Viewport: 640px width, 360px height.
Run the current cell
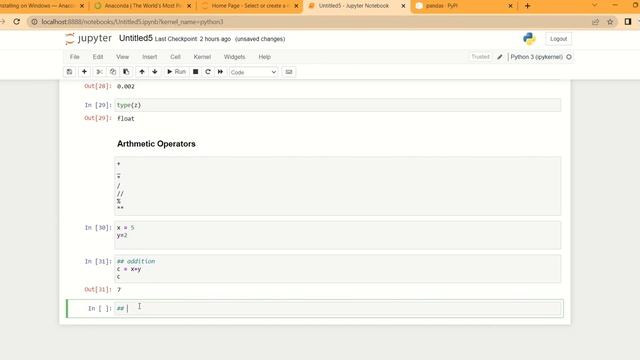pyautogui.click(x=176, y=72)
